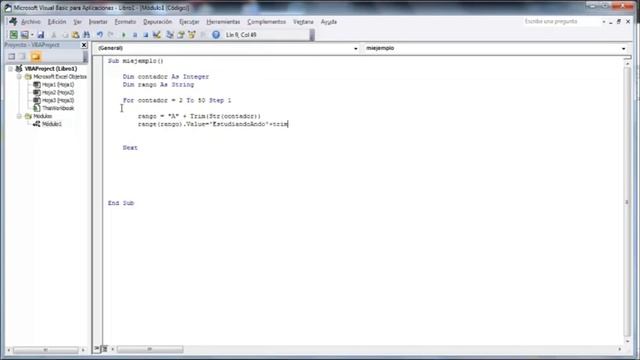The width and height of the screenshot is (640, 360).
Task: Click the Copy toolbar icon
Action: click(x=64, y=35)
